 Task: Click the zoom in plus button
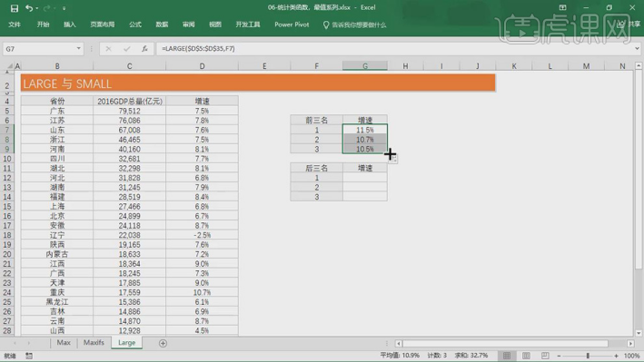[616, 356]
